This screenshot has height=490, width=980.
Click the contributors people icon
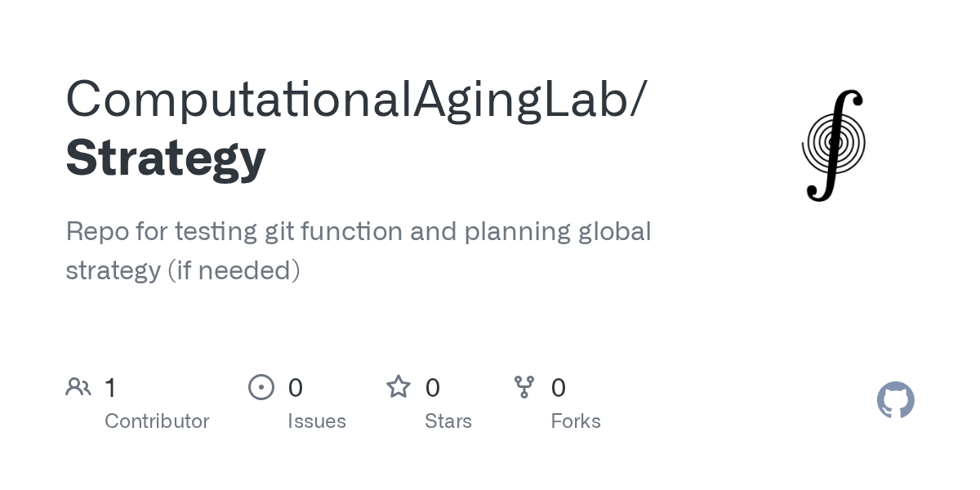tap(78, 387)
